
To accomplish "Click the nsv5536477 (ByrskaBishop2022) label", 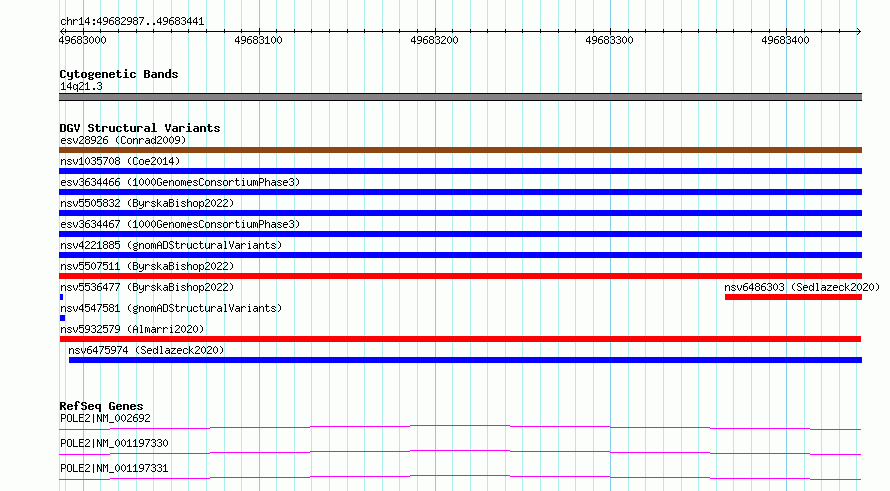I will [147, 287].
